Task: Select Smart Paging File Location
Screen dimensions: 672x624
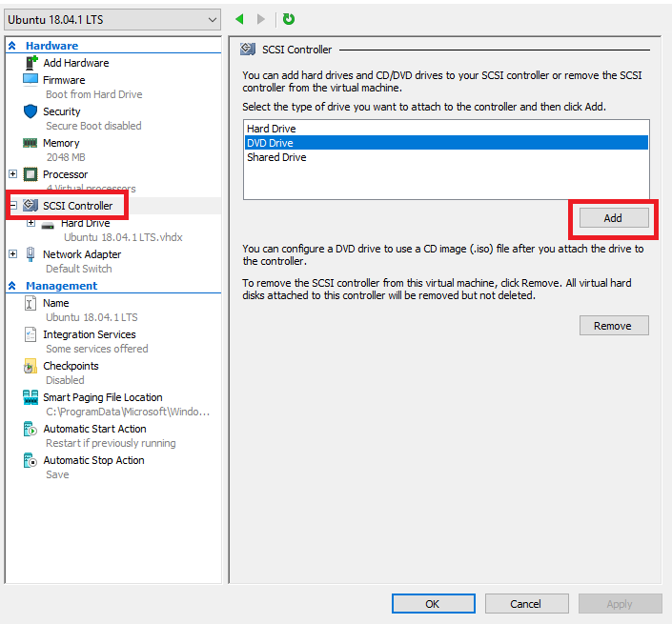Action: point(102,397)
